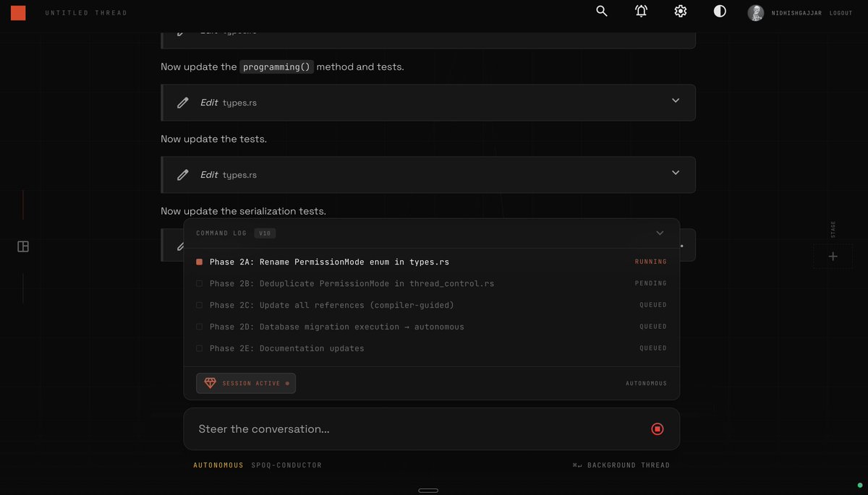Click the Phase 2B checkbox square

(199, 283)
